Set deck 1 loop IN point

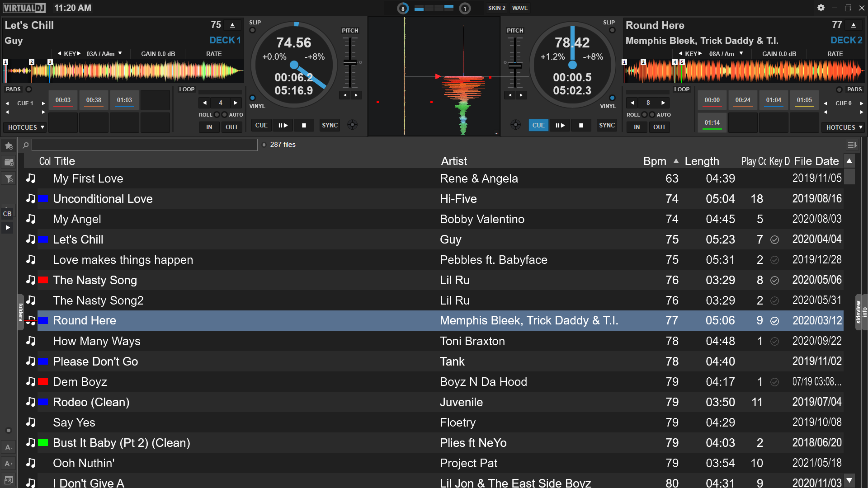[x=209, y=127]
